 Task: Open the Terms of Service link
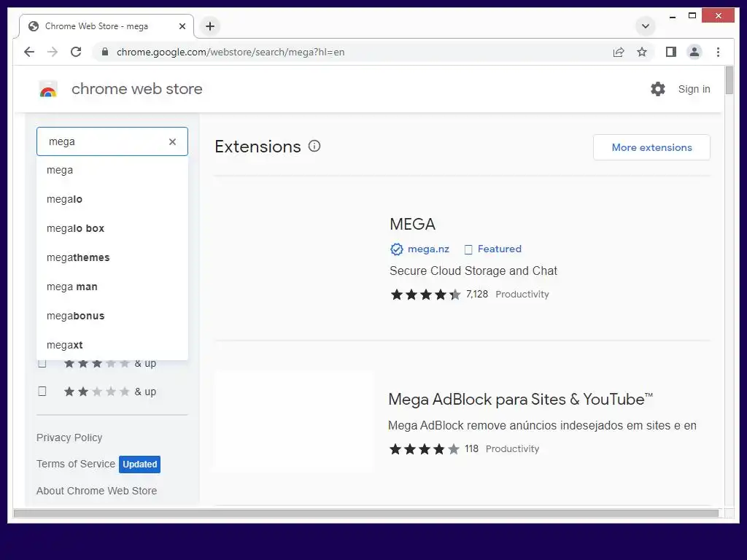point(76,464)
